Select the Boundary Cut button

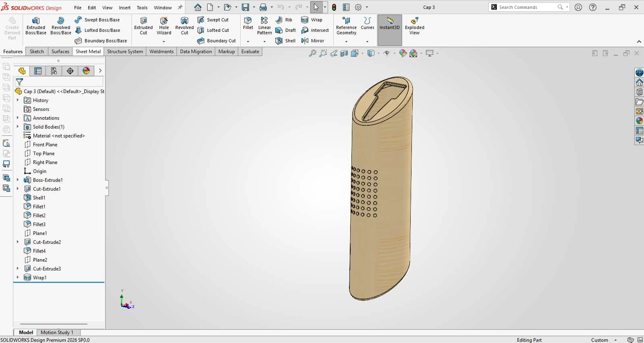coord(216,41)
